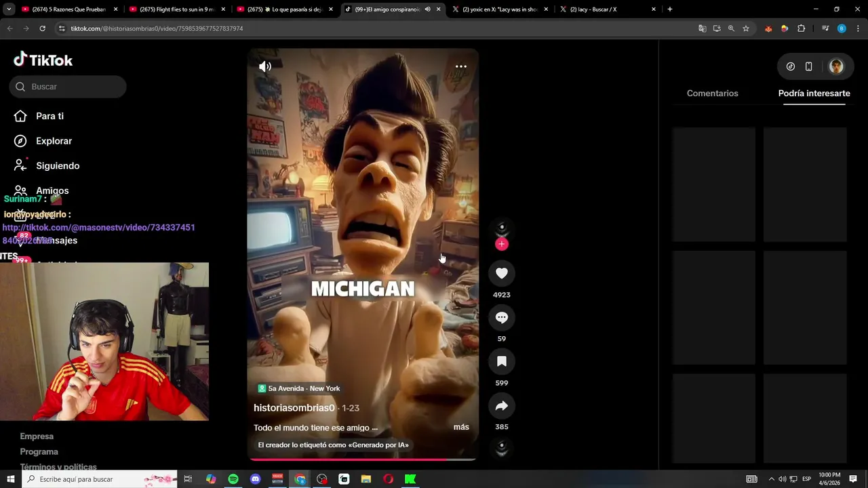
Task: Switch to the Podría interesarte tab
Action: (x=814, y=94)
